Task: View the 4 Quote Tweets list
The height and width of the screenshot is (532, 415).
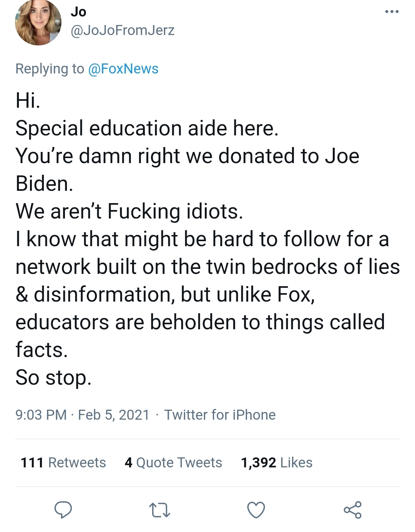Action: 173,463
